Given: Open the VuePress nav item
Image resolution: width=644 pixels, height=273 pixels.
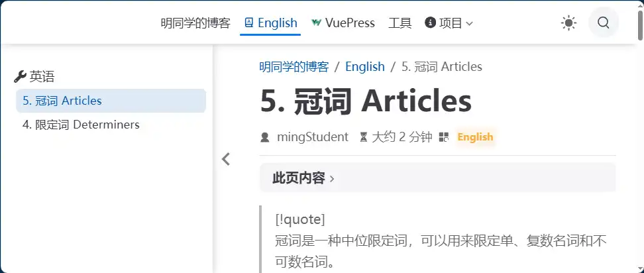Looking at the screenshot, I should [x=350, y=23].
